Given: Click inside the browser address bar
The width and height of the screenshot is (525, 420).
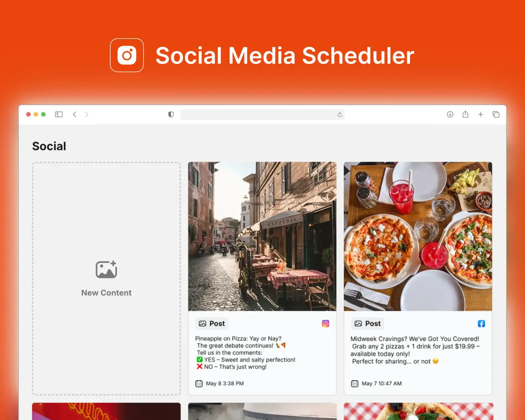Looking at the screenshot, I should point(259,115).
